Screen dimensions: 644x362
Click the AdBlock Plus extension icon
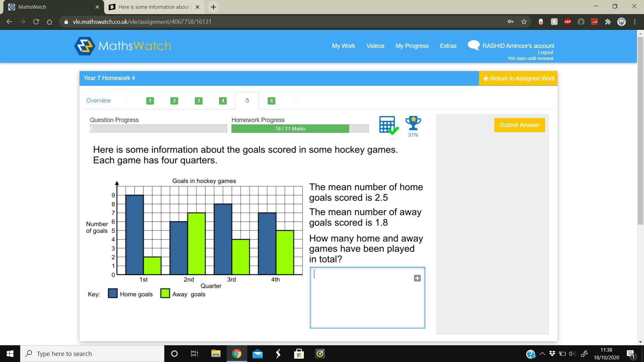pos(568,22)
